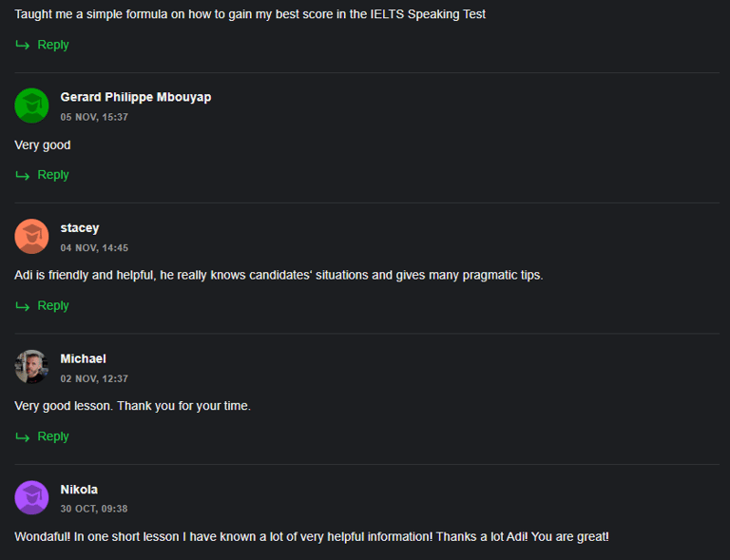Screen dimensions: 730x560
Task: Click reply arrow icon under Michael's review
Action: coord(23,436)
